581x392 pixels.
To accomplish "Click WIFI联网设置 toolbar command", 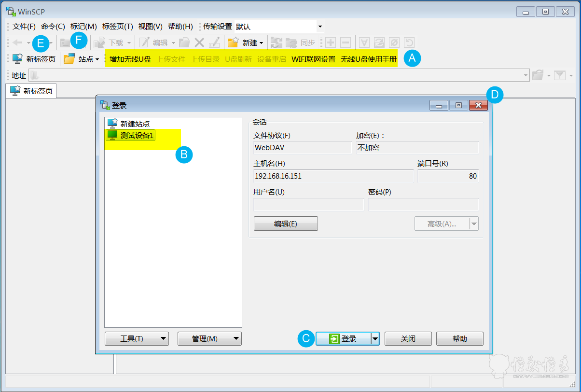I will tap(313, 59).
